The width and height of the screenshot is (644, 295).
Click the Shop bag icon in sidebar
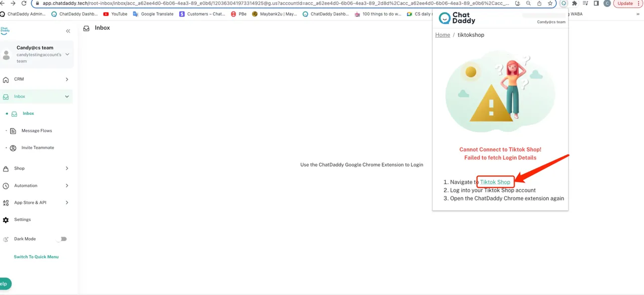click(x=6, y=169)
